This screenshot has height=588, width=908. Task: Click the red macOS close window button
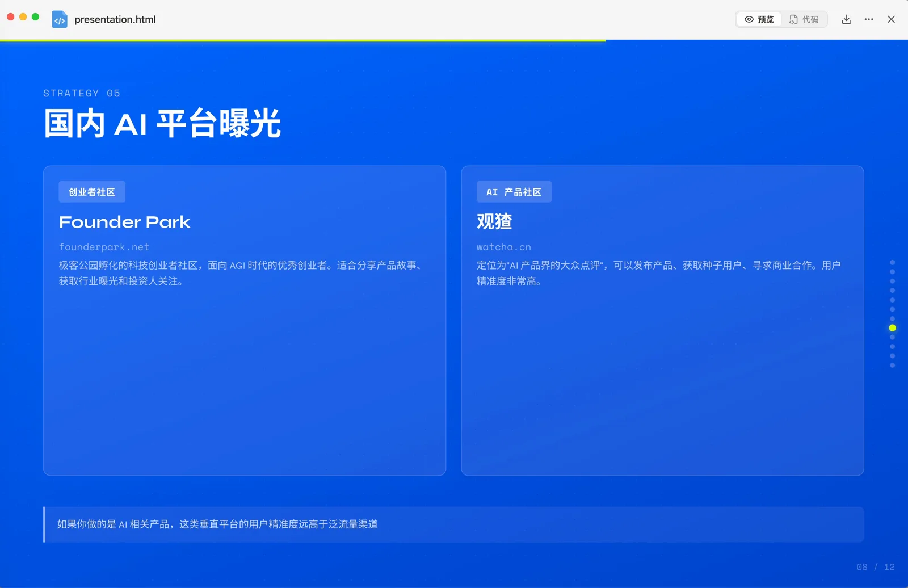pyautogui.click(x=10, y=17)
